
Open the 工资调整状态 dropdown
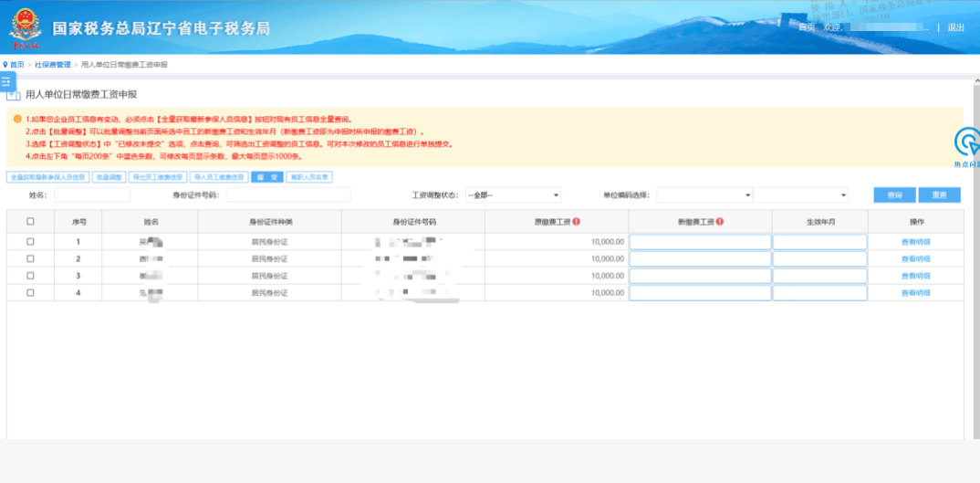(x=513, y=195)
